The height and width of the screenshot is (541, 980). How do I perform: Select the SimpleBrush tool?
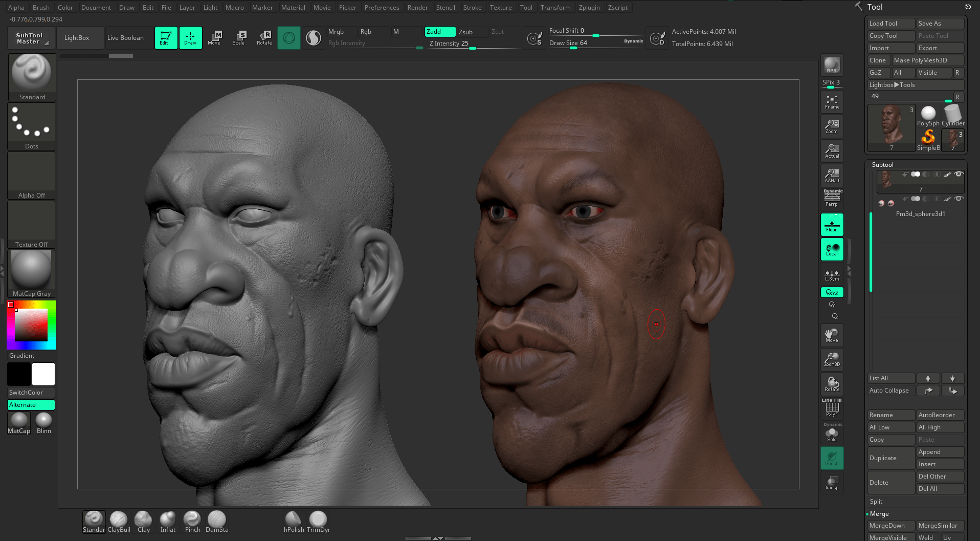click(x=928, y=140)
